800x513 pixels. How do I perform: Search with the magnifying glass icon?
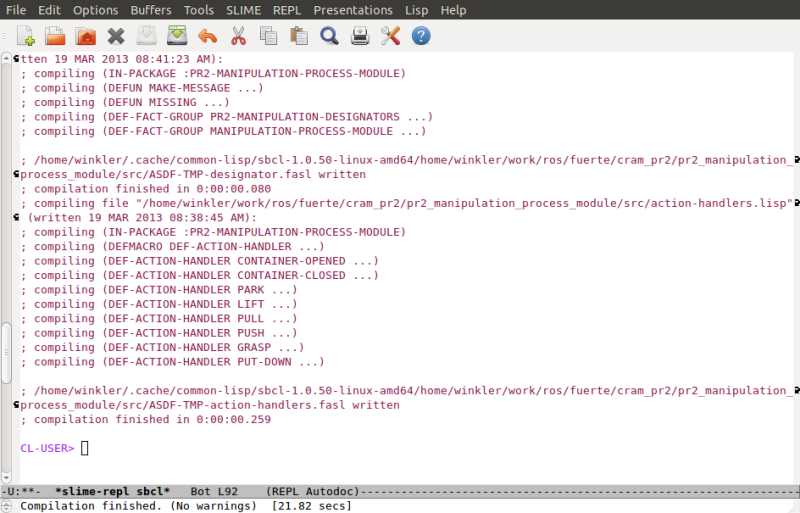coord(329,37)
